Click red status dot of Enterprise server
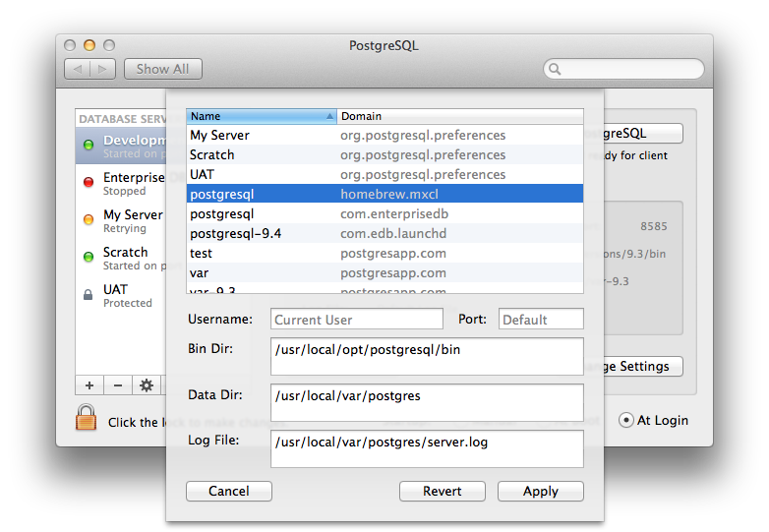This screenshot has width=769, height=532. pyautogui.click(x=89, y=182)
